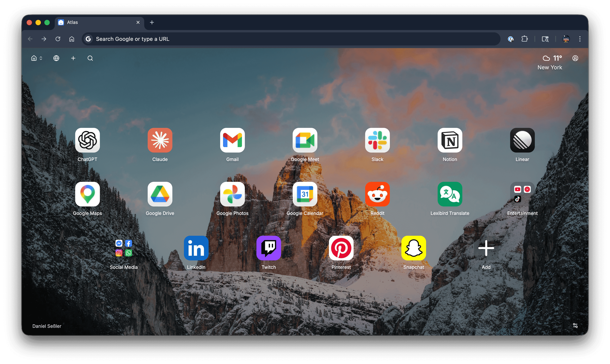Image resolution: width=610 pixels, height=364 pixels.
Task: Launch Gmail from the shortcut grid
Action: click(232, 140)
